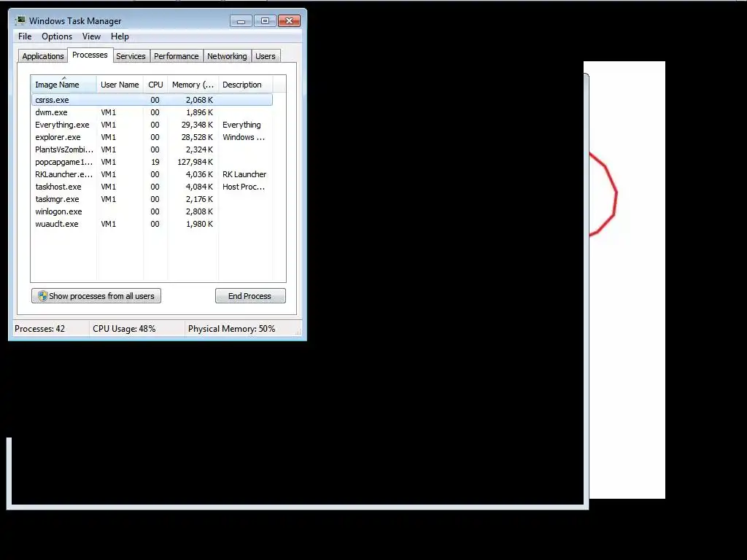Image resolution: width=747 pixels, height=560 pixels.
Task: Close the Windows Task Manager window
Action: (289, 21)
